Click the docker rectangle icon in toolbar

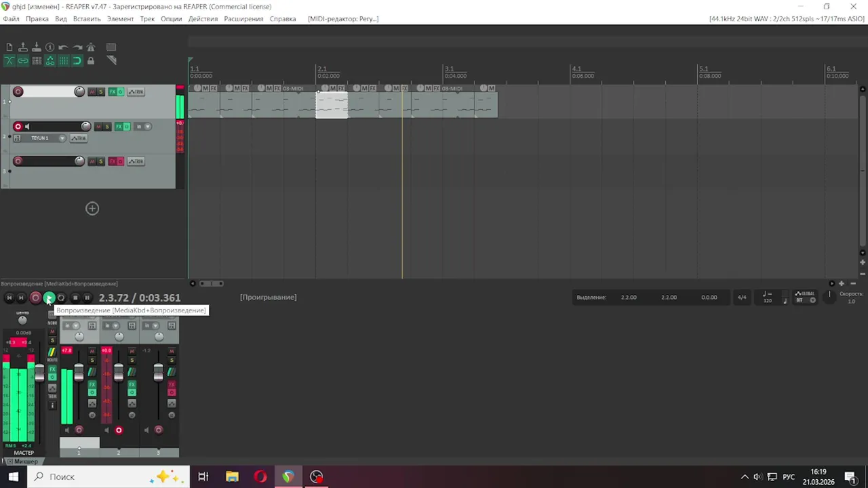tap(111, 47)
